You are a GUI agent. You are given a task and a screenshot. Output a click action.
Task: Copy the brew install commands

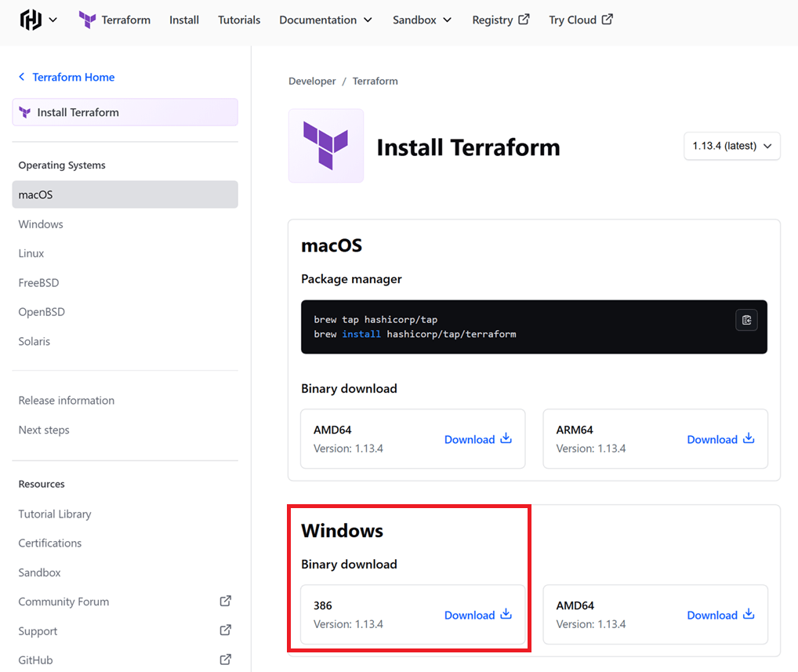pyautogui.click(x=746, y=320)
